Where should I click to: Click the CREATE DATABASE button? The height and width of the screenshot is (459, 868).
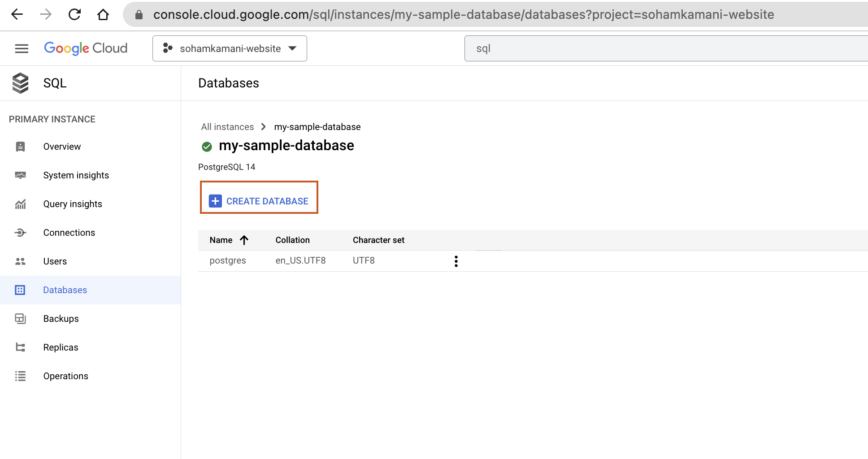(259, 201)
